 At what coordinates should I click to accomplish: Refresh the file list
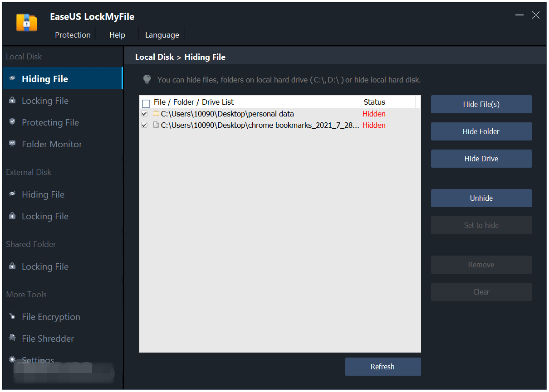[x=382, y=367]
